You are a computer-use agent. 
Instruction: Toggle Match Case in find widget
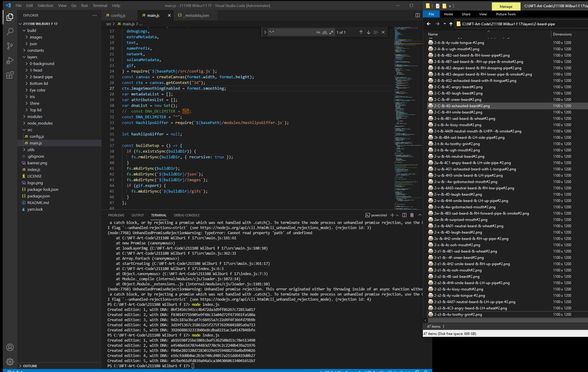point(318,32)
